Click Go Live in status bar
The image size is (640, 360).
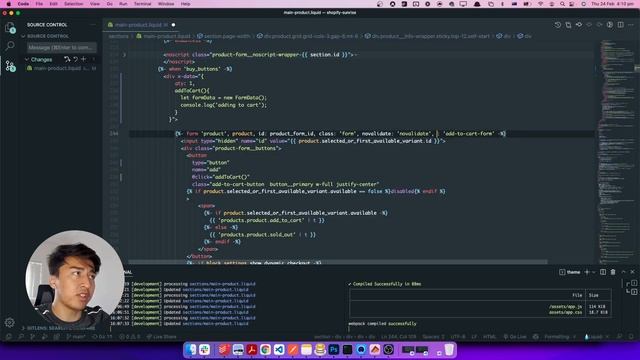[515, 337]
